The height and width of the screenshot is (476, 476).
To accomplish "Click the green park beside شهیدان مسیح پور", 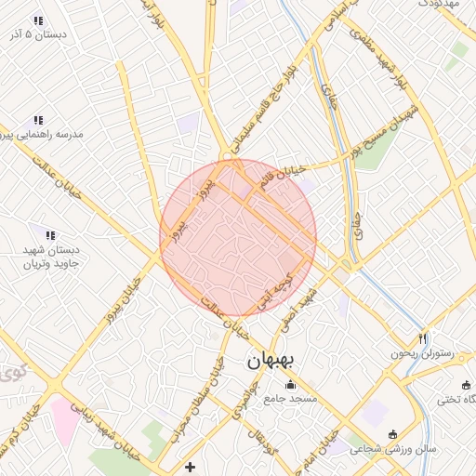I will click(x=378, y=150).
